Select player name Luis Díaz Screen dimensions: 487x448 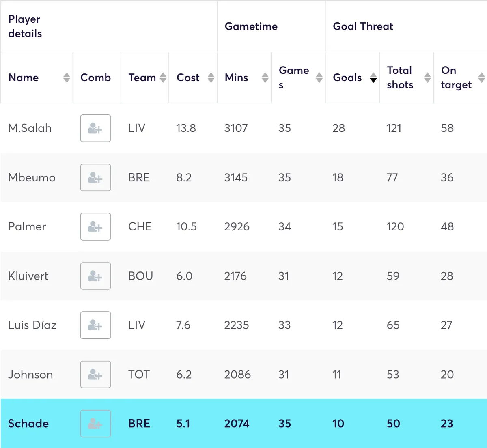pyautogui.click(x=32, y=325)
